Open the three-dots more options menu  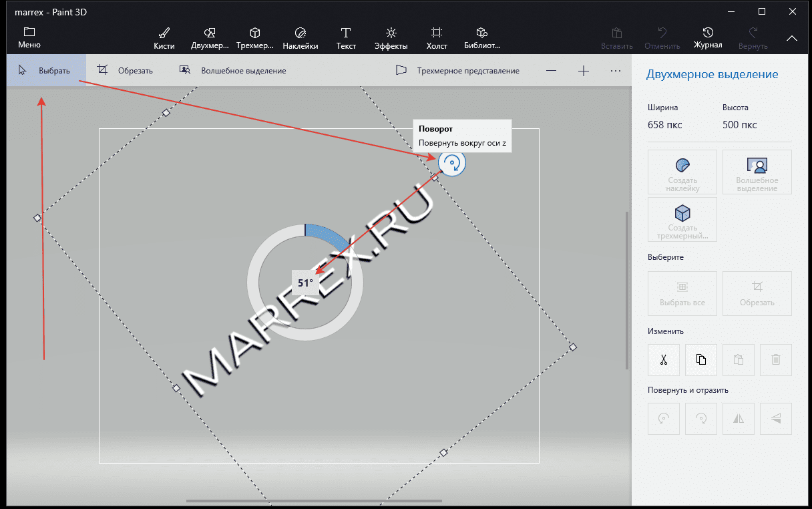click(616, 70)
